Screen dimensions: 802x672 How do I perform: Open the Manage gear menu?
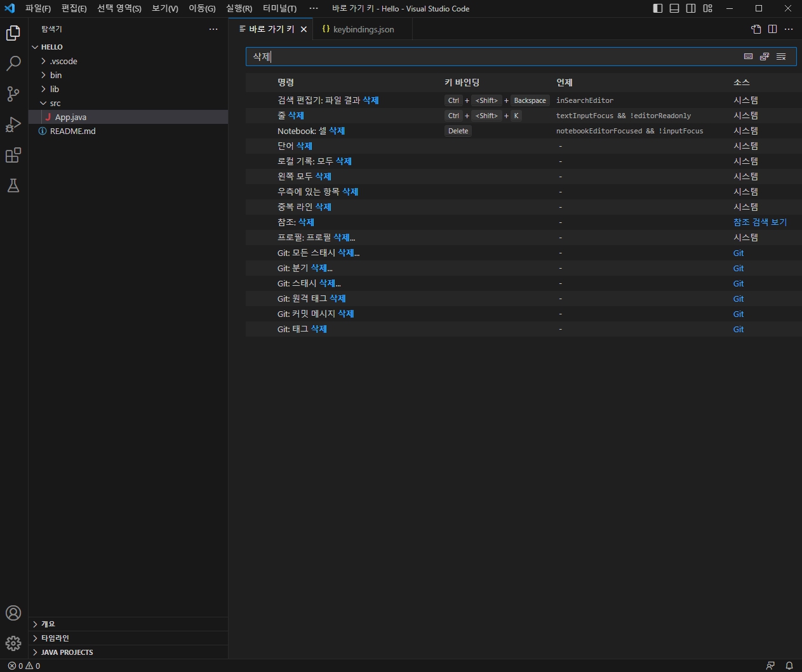tap(13, 643)
